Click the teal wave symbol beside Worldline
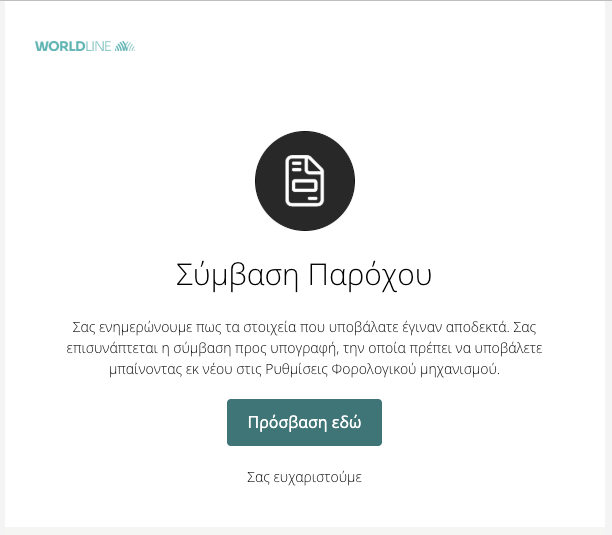The width and height of the screenshot is (612, 535). (x=125, y=46)
